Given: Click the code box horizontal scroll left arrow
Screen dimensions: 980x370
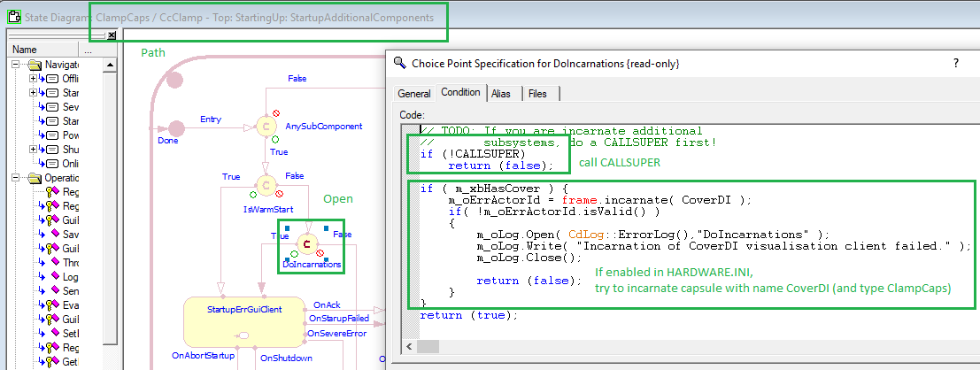Looking at the screenshot, I should (x=410, y=346).
